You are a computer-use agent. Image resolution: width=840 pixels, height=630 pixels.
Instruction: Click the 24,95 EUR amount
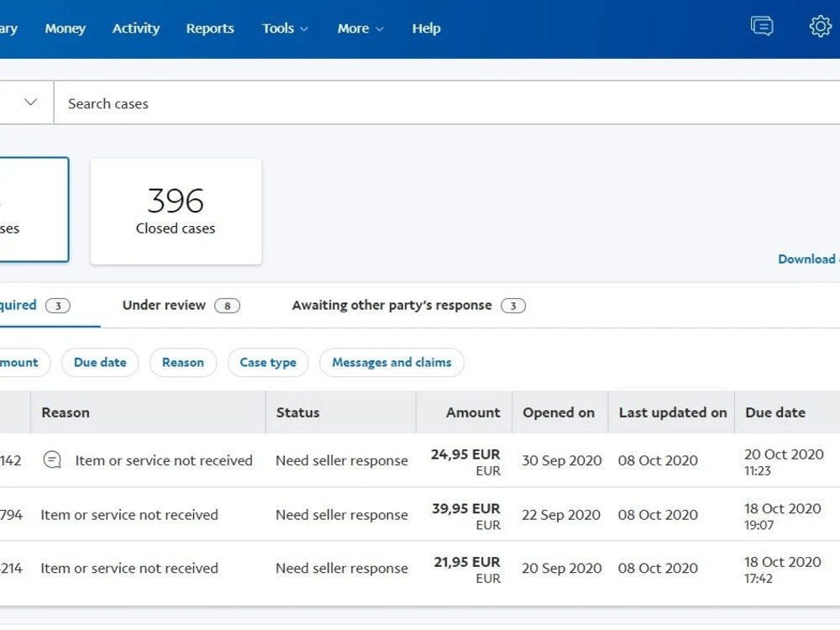pyautogui.click(x=465, y=454)
